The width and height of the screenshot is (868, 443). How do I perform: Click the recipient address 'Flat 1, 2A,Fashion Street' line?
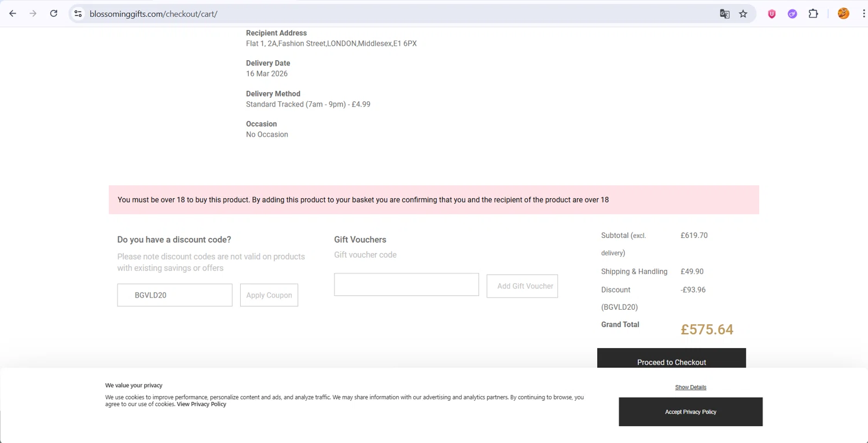331,44
